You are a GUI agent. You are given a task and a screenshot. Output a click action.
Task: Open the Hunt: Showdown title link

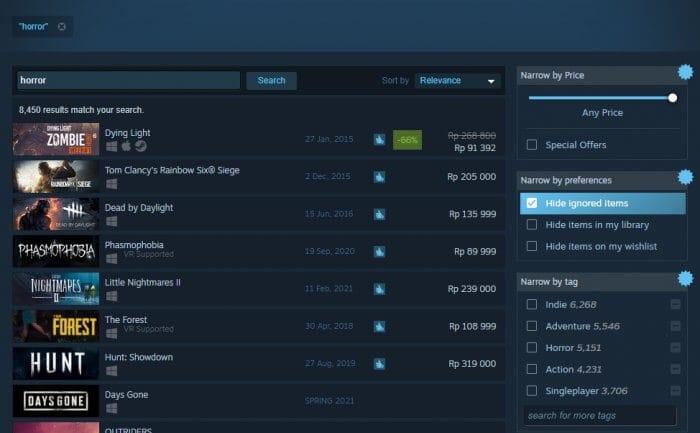[x=138, y=357]
